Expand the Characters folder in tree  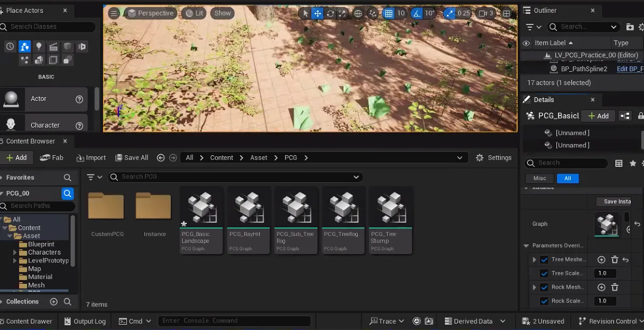point(15,252)
